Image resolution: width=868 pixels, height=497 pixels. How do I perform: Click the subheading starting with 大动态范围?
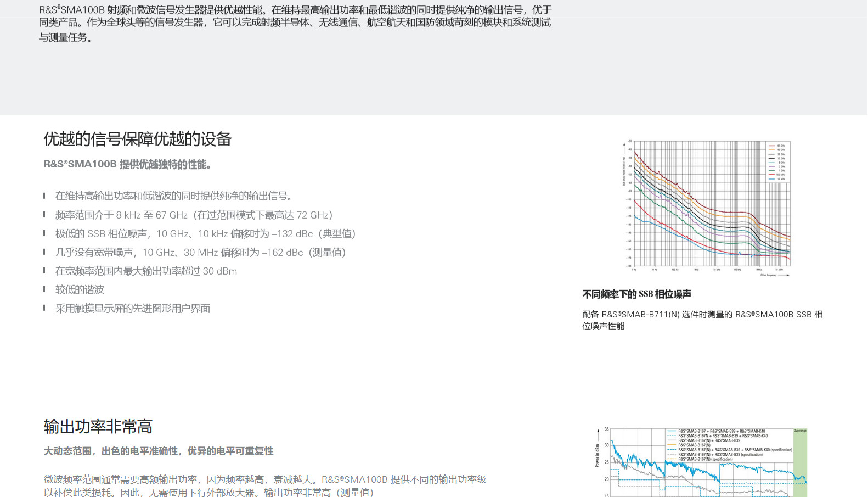coord(159,451)
